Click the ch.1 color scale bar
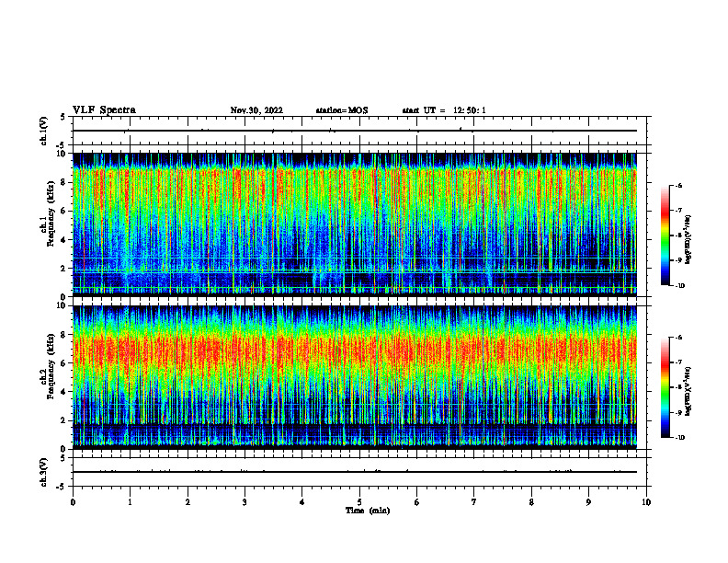This screenshot has width=728, height=563. [665, 236]
